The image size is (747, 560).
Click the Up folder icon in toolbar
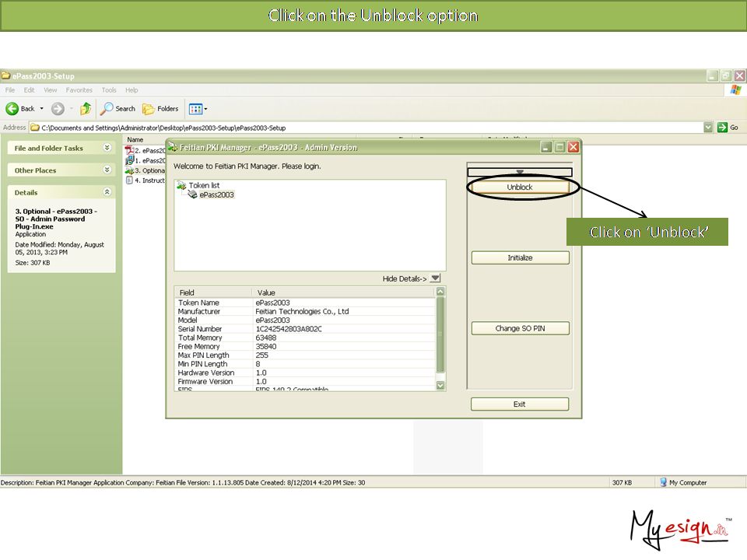[x=86, y=109]
